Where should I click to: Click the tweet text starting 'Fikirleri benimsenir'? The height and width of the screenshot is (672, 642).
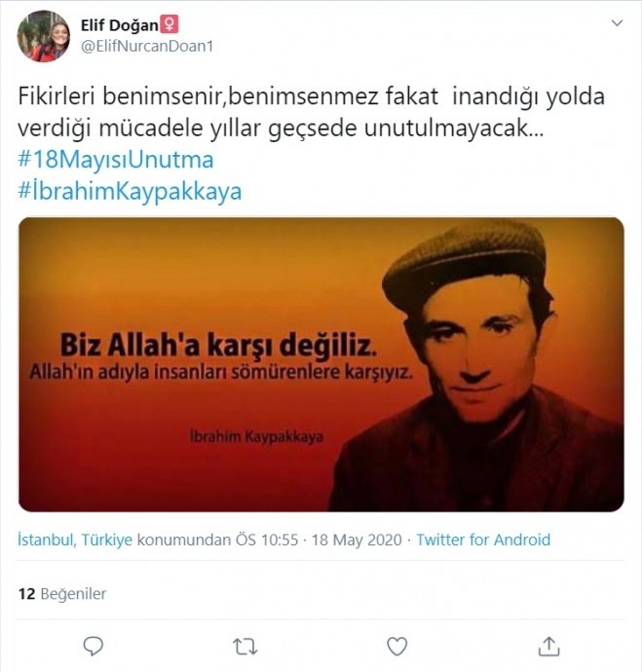311,112
